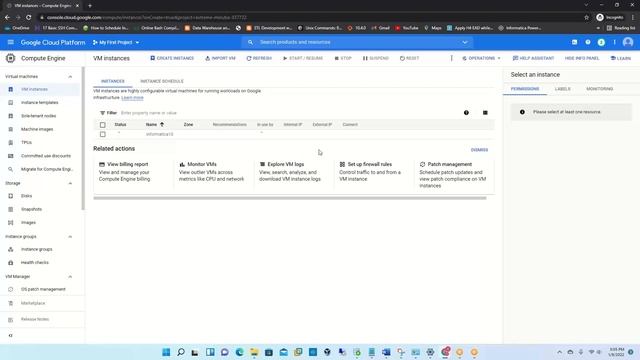Dismiss the Related actions section
This screenshot has width=640, height=360.
click(479, 150)
